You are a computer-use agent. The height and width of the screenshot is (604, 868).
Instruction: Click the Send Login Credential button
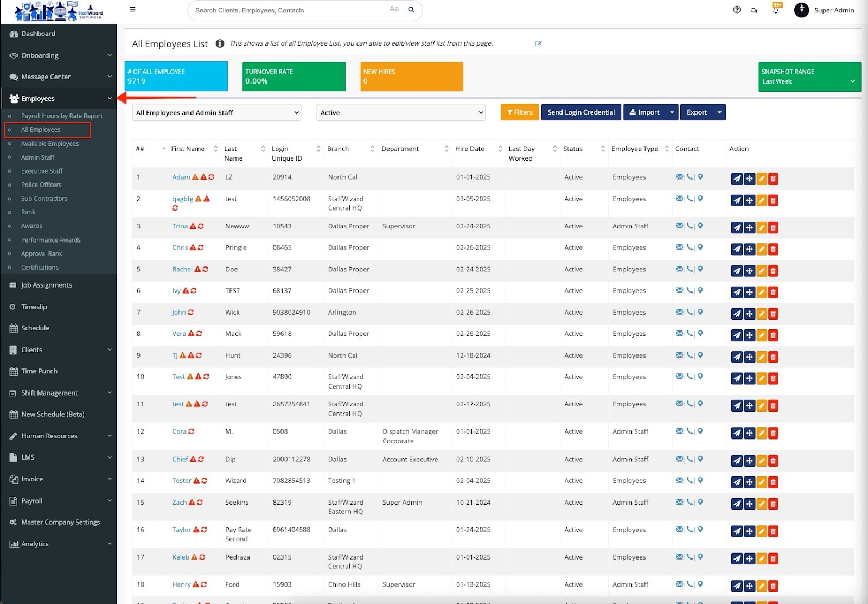pyautogui.click(x=581, y=112)
